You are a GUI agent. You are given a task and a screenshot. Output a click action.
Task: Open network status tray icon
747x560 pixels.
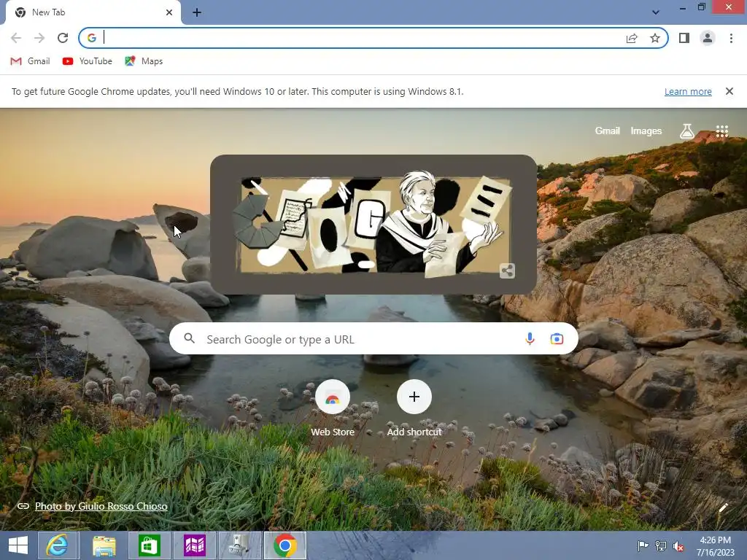661,545
